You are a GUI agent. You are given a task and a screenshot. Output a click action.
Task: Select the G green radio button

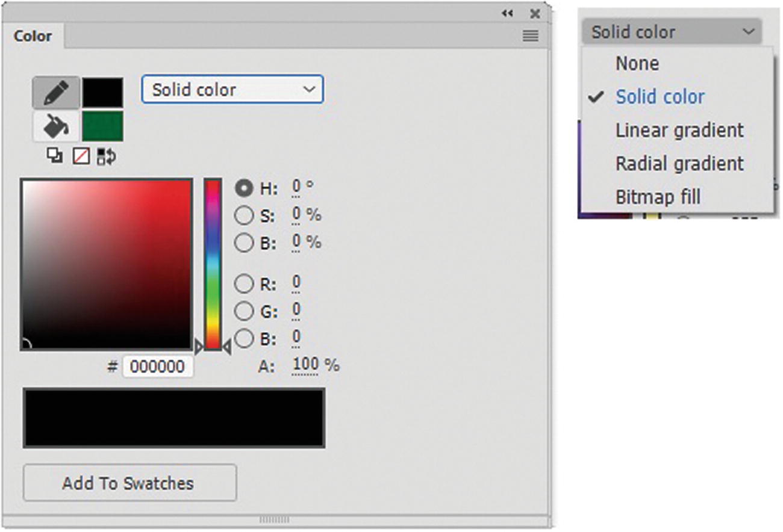(x=244, y=311)
